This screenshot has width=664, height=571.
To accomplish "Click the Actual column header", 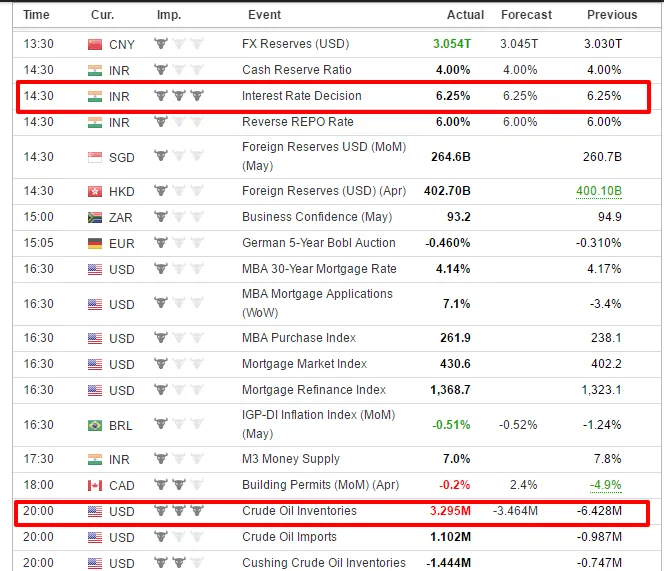I will click(x=465, y=15).
